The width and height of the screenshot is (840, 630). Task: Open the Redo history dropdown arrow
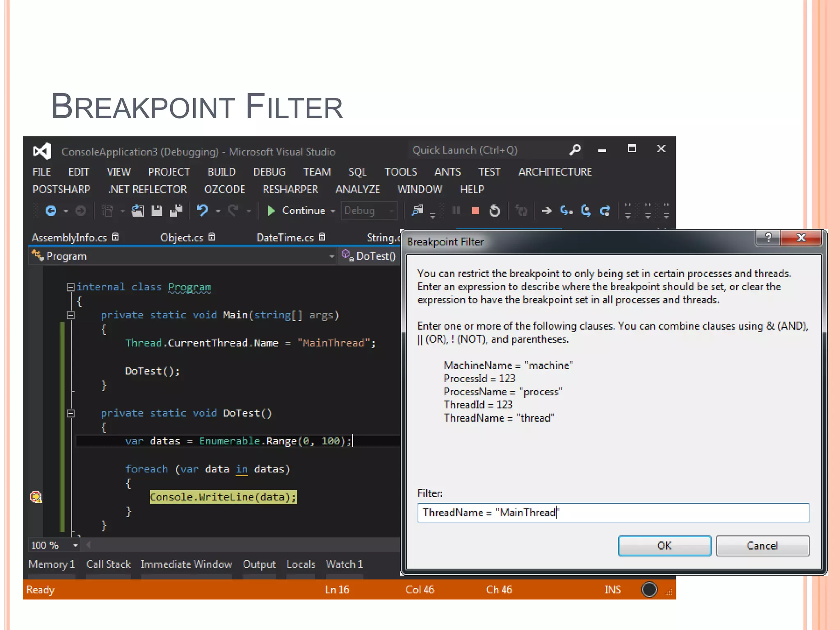249,211
